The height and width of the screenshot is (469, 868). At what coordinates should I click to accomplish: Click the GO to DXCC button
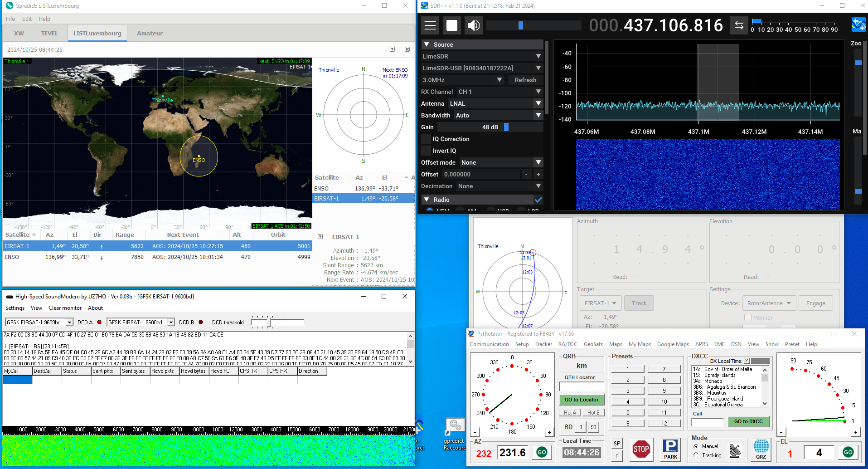coord(748,421)
